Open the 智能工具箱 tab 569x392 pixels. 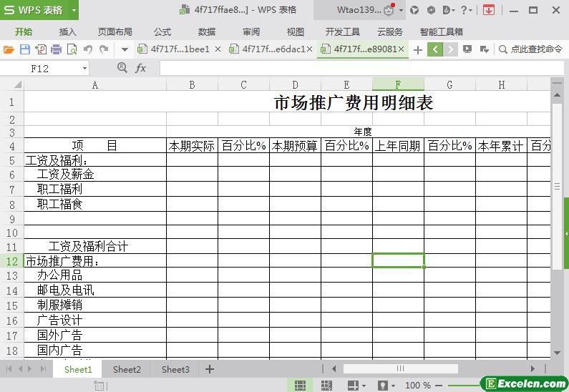click(442, 32)
